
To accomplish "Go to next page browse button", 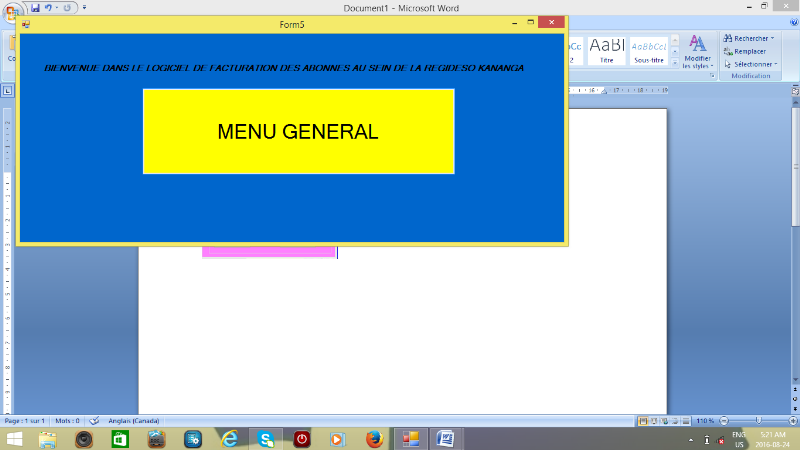I will coord(795,409).
